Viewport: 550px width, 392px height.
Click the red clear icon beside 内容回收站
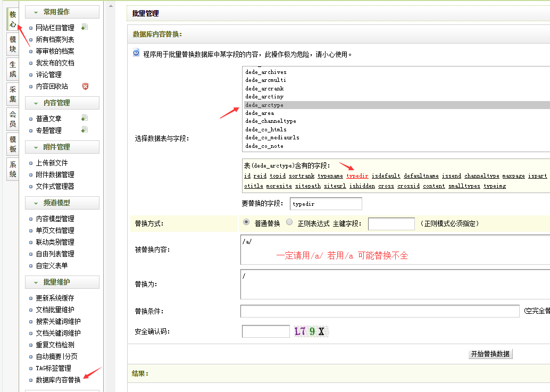click(x=85, y=86)
